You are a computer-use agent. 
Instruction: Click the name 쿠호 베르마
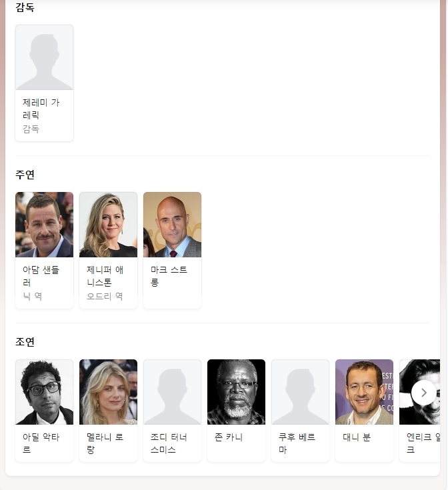click(297, 443)
